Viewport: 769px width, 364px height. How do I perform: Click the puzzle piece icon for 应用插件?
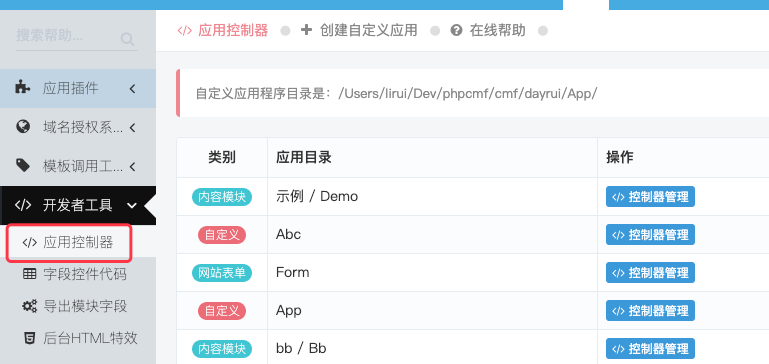point(23,88)
